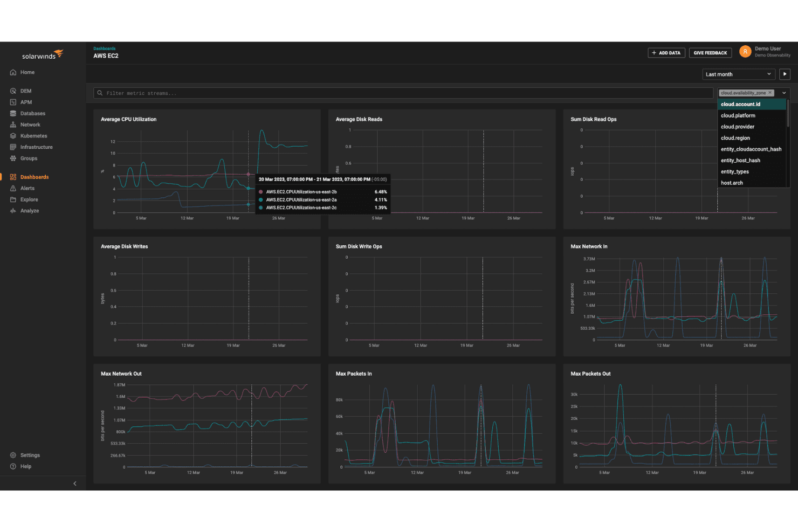Click the dropdown list scrollbar
The image size is (798, 532).
(x=788, y=113)
